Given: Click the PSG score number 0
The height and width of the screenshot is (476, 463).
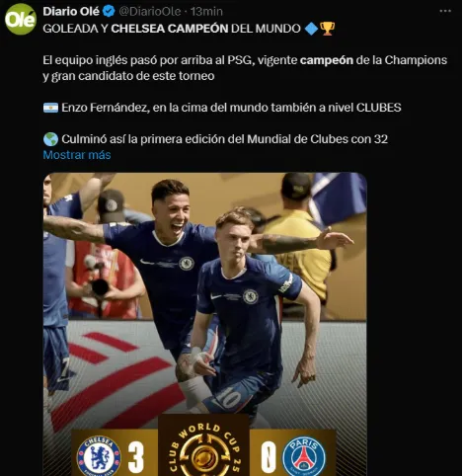Looking at the screenshot, I should (268, 457).
